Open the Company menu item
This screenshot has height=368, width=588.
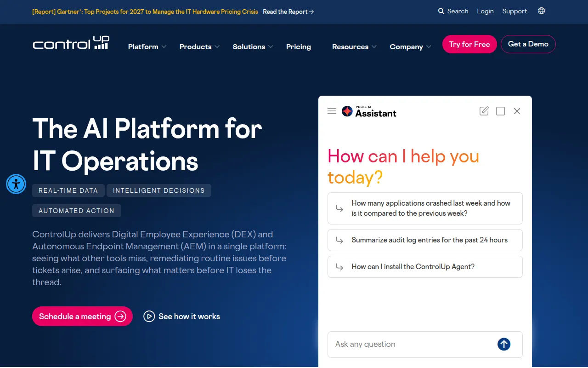coord(407,47)
